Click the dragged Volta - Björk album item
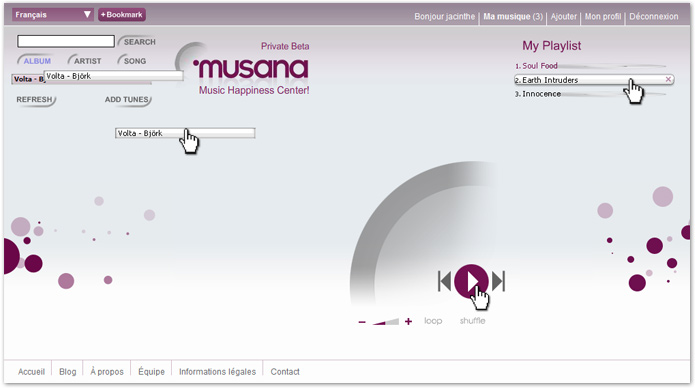 [185, 133]
